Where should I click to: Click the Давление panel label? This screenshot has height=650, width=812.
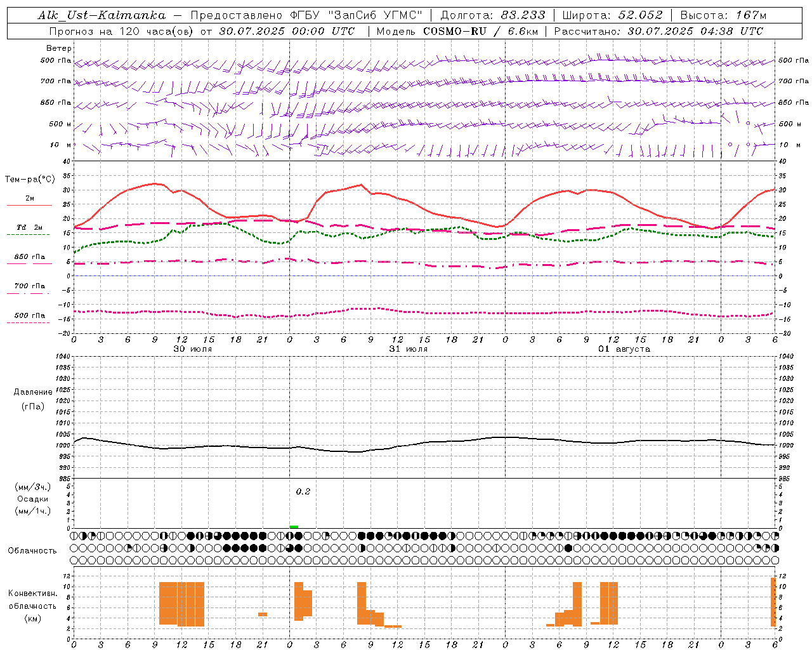(x=33, y=392)
